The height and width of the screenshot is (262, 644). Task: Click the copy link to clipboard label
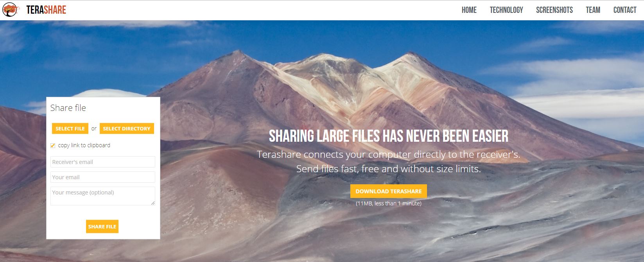coord(84,145)
